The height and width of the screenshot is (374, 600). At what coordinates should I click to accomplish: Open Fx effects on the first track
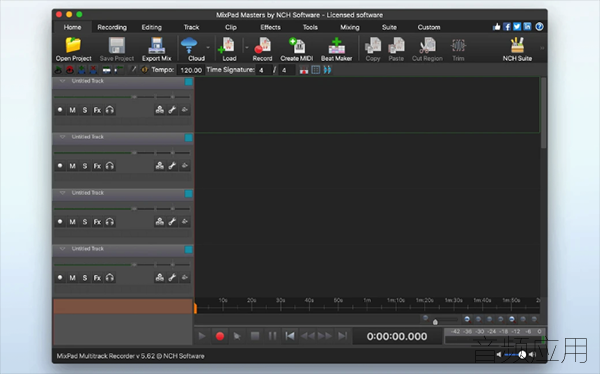point(97,110)
